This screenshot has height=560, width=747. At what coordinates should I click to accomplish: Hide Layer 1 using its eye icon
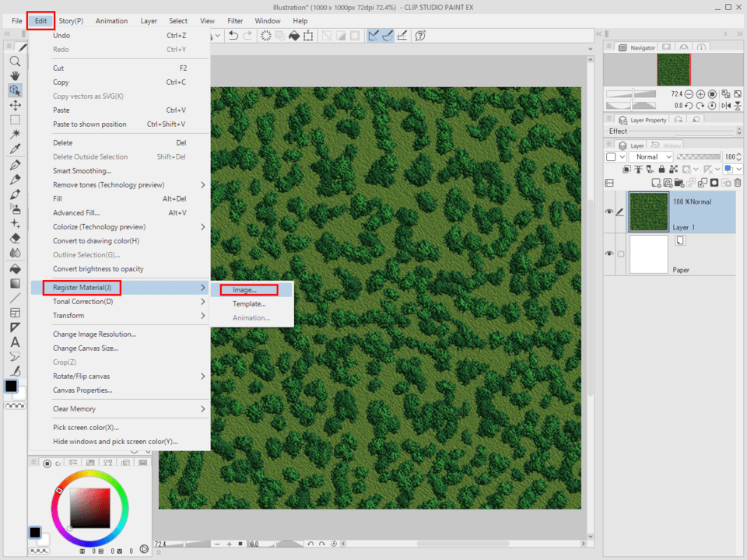click(609, 212)
